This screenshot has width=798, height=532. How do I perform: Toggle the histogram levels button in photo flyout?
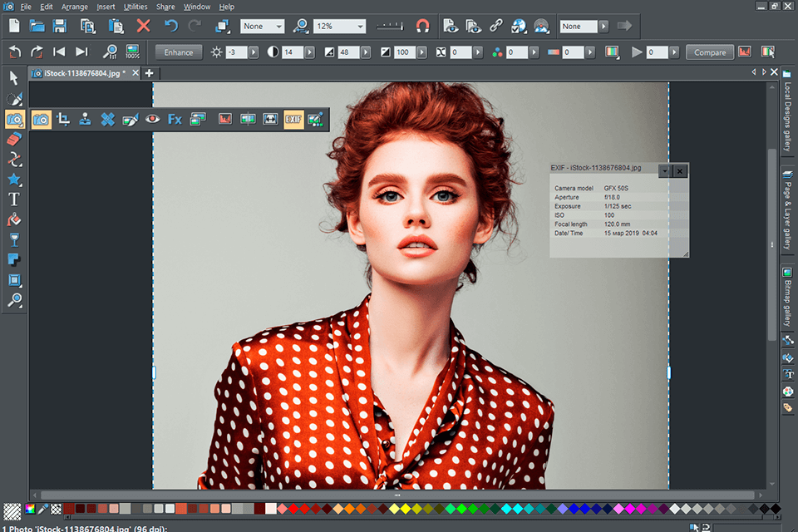225,120
